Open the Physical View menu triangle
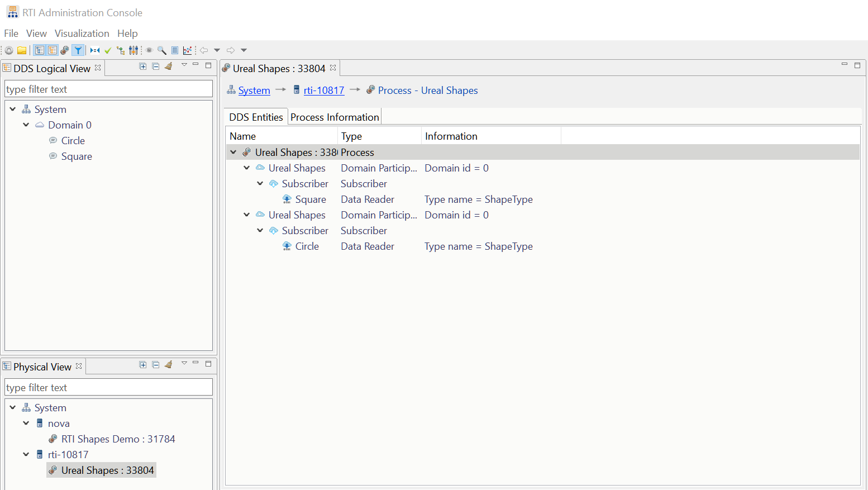The width and height of the screenshot is (868, 490). tap(184, 364)
